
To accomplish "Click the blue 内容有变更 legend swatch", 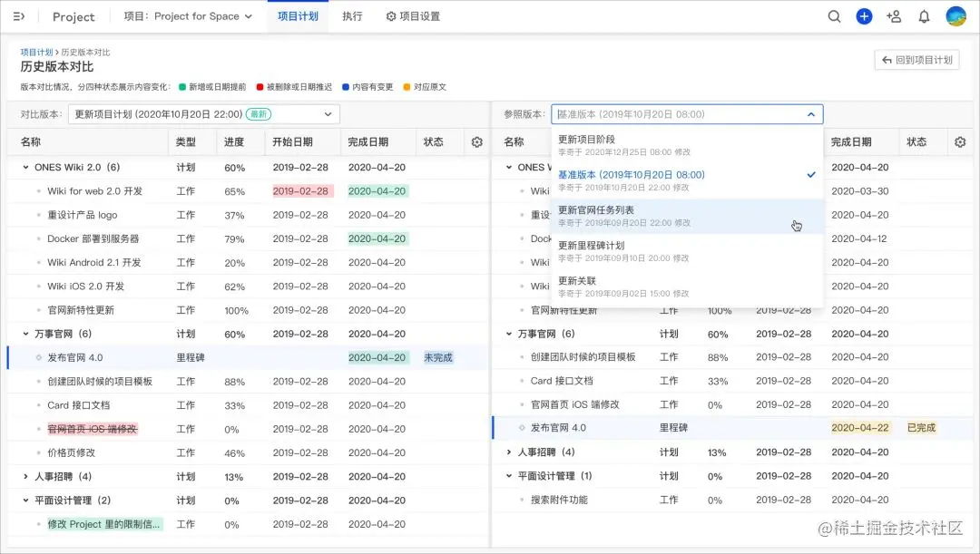I will coord(345,87).
